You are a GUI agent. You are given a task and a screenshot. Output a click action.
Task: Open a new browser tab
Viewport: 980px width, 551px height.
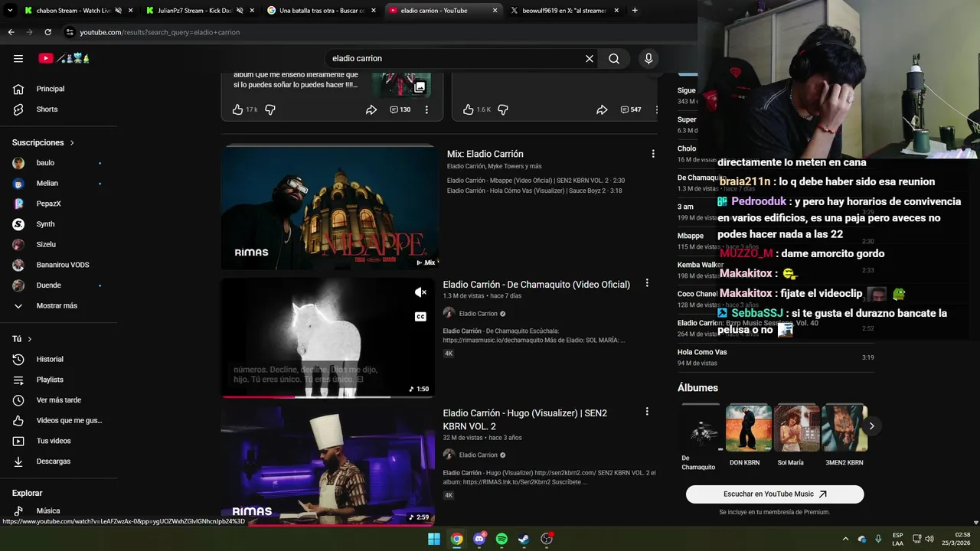[635, 11]
